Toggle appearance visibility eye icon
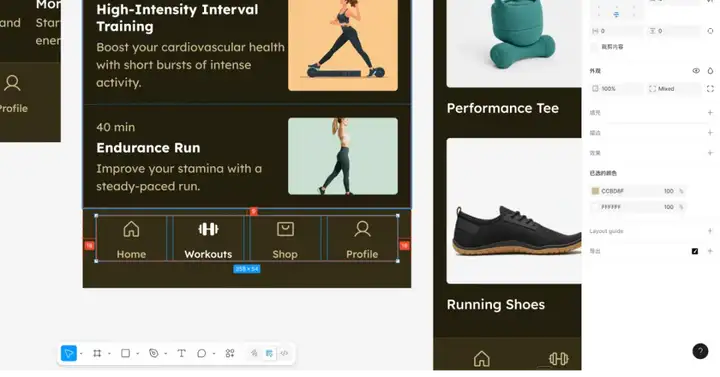The width and height of the screenshot is (720, 377). pyautogui.click(x=696, y=71)
